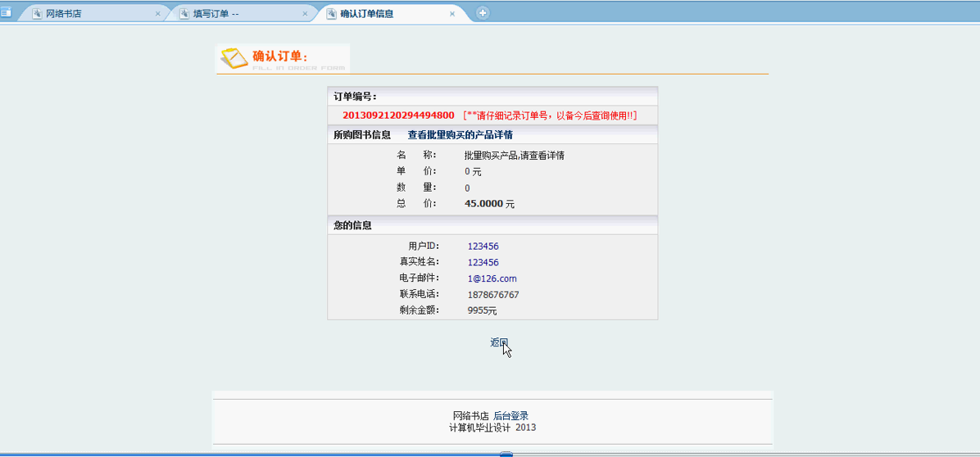Viewport: 980px width, 457px height.
Task: Click the user ID value 123456
Action: pos(483,247)
